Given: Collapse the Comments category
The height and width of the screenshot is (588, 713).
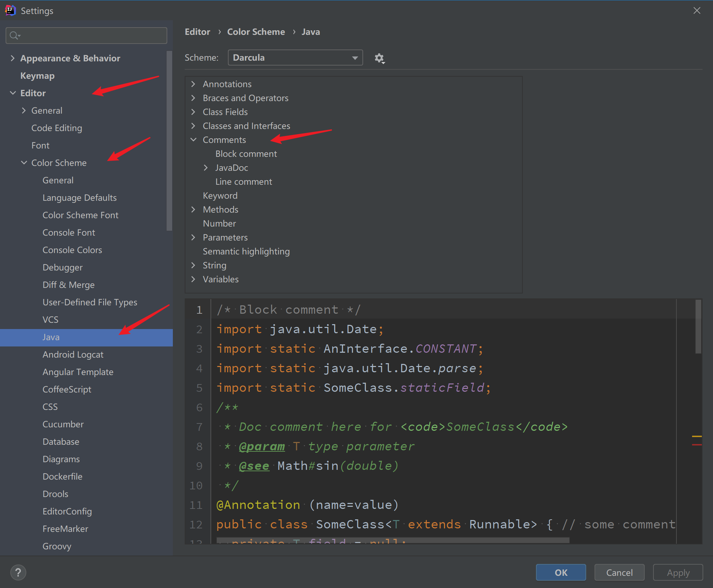Looking at the screenshot, I should pyautogui.click(x=193, y=140).
